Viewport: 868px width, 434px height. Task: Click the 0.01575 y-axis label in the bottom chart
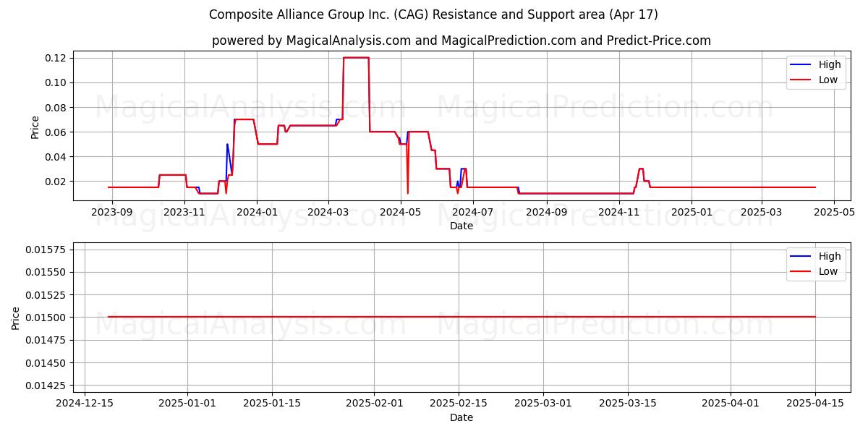pos(46,250)
